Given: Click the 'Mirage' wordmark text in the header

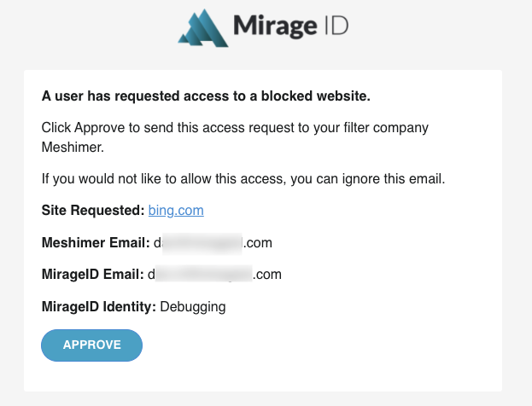Looking at the screenshot, I should point(275,26).
